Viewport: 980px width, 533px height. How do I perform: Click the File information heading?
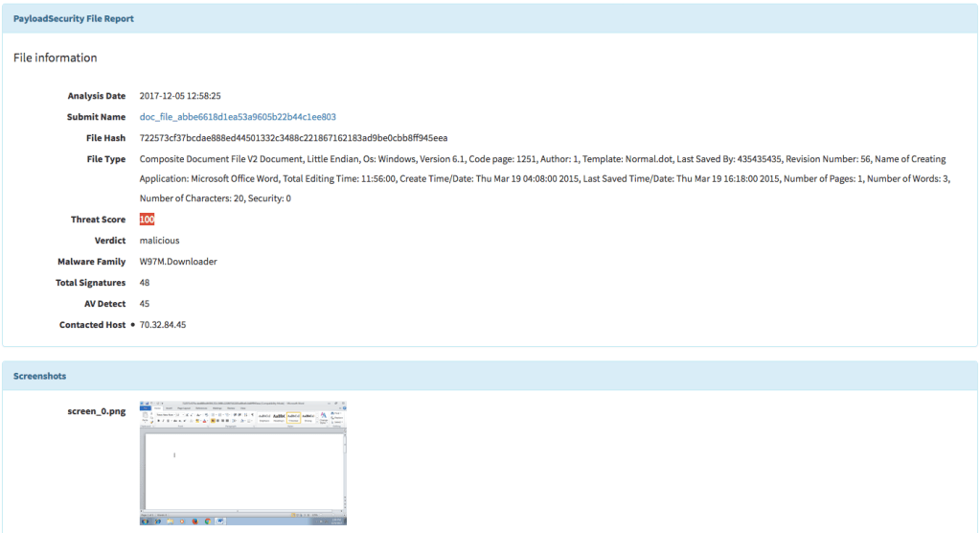click(55, 58)
